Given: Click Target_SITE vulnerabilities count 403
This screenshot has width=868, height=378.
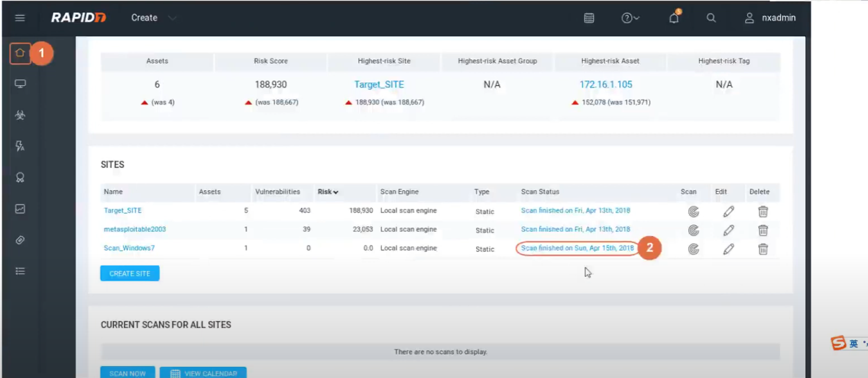Looking at the screenshot, I should (305, 211).
